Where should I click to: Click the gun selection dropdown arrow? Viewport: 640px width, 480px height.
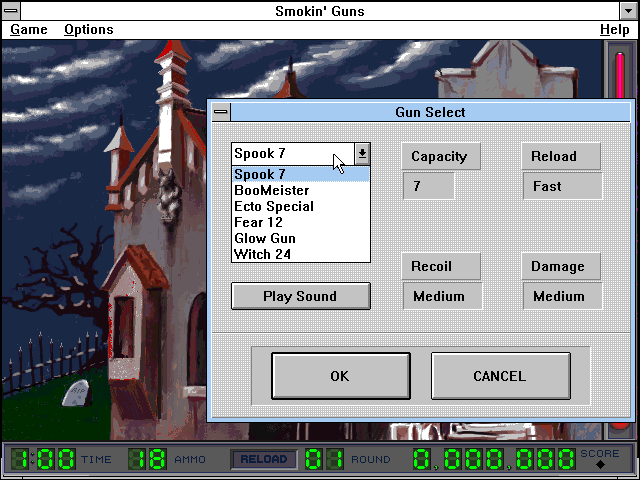point(362,153)
